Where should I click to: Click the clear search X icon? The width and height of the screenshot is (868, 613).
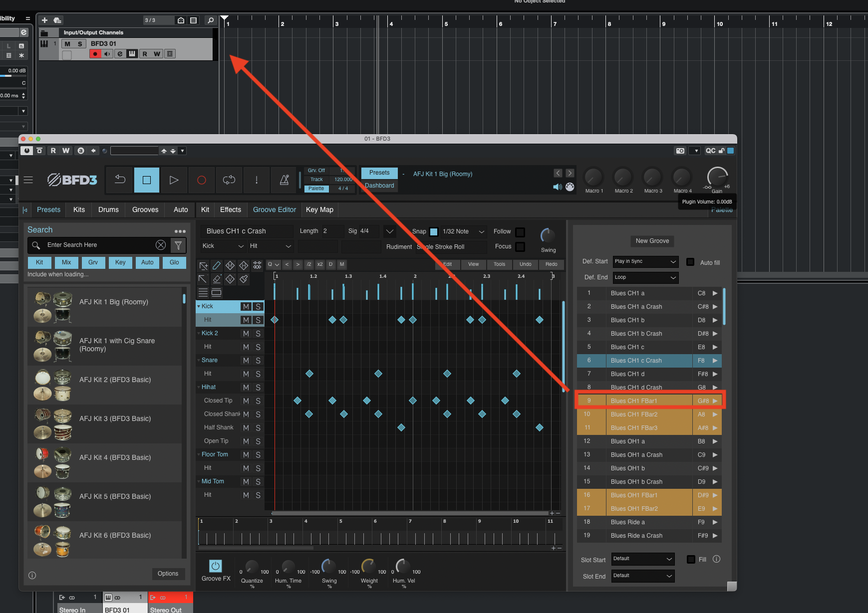tap(161, 245)
